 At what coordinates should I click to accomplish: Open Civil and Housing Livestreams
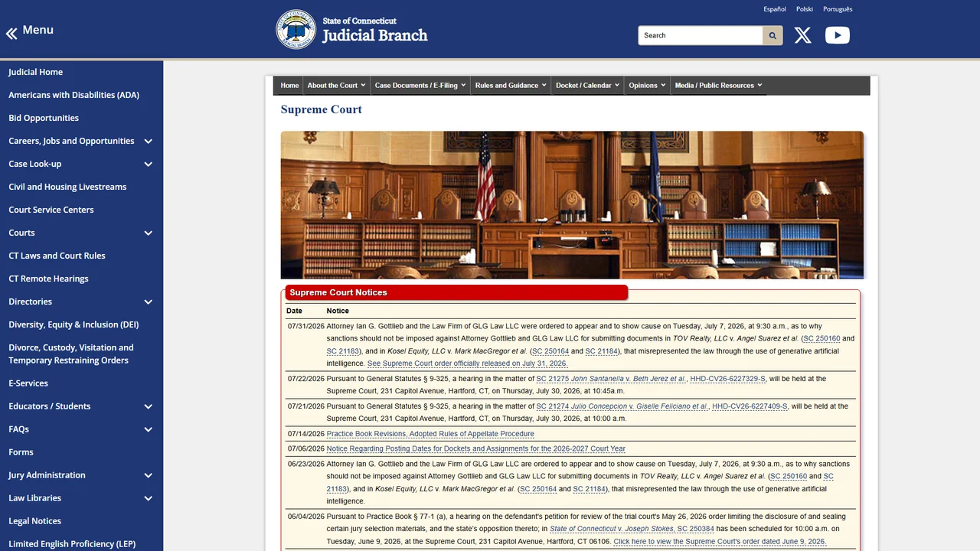[67, 187]
